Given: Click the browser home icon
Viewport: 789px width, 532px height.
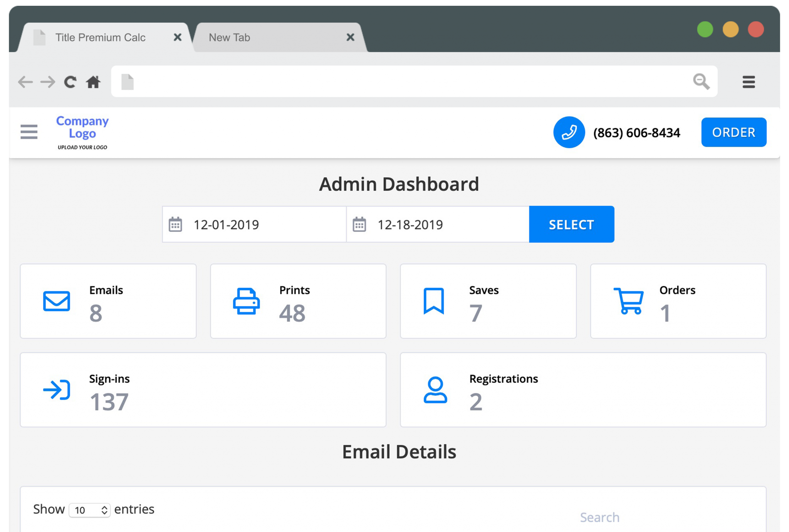Looking at the screenshot, I should [x=93, y=82].
